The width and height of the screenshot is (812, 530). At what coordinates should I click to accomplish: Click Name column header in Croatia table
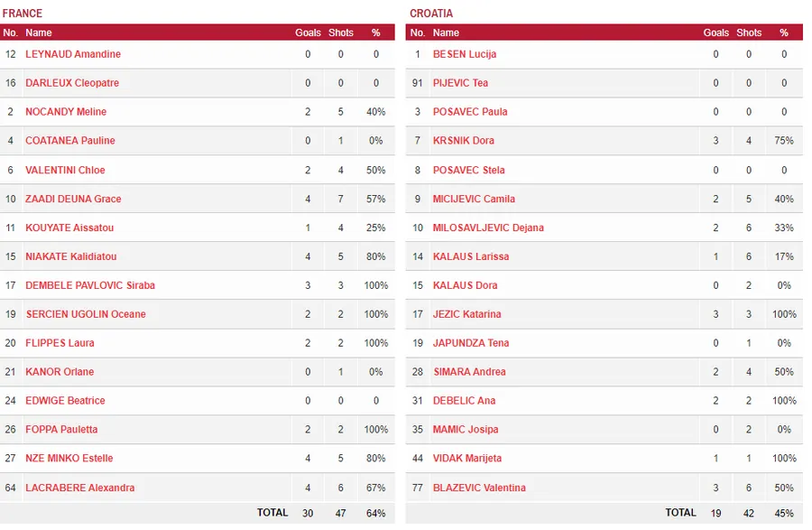[446, 33]
